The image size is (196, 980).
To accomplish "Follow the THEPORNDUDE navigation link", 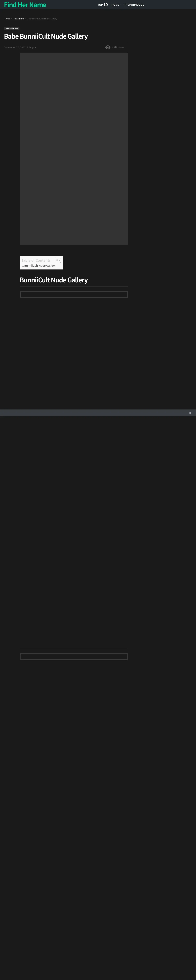I will point(134,5).
